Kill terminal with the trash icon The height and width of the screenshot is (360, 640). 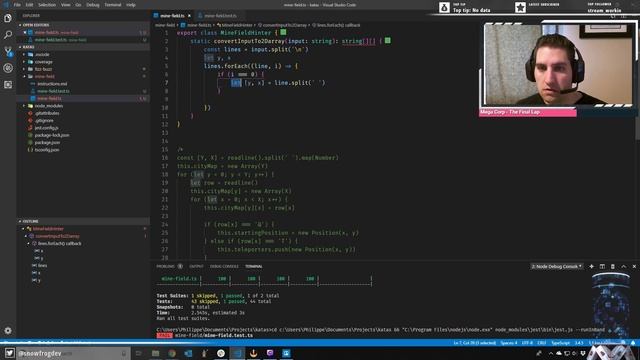coord(613,267)
